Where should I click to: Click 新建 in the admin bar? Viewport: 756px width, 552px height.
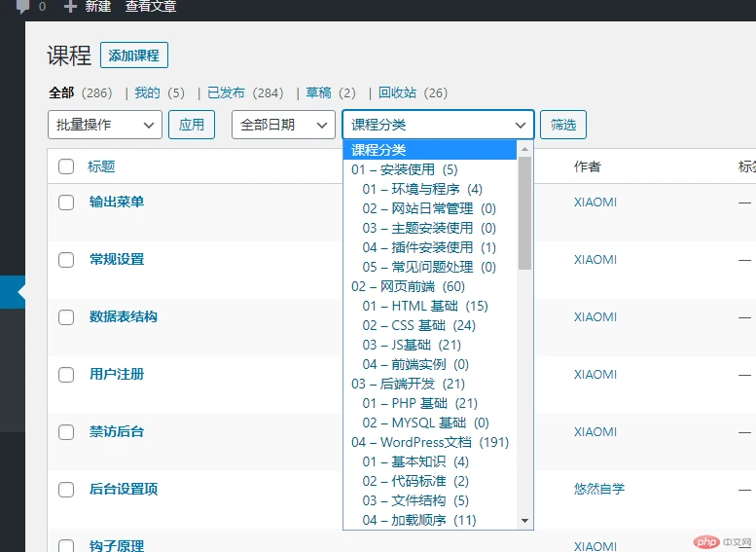[x=98, y=6]
